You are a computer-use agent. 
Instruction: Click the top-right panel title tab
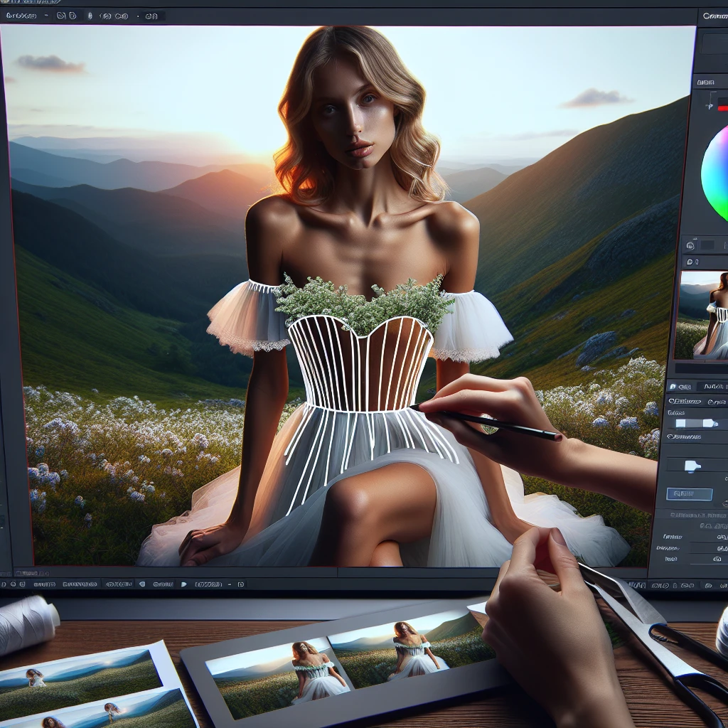pyautogui.click(x=714, y=15)
